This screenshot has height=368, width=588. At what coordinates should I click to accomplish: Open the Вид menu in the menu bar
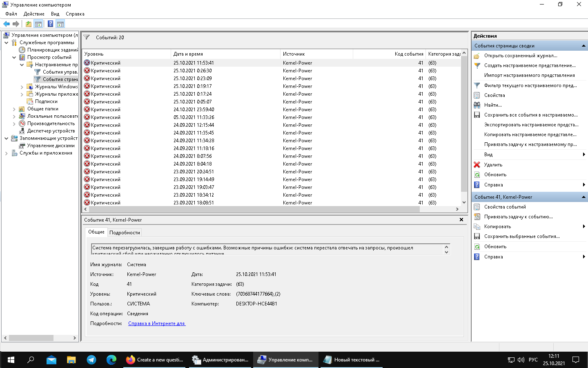pyautogui.click(x=55, y=14)
